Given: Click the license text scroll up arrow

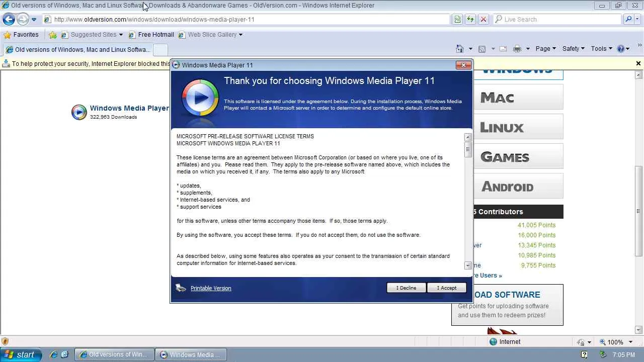Looking at the screenshot, I should (x=468, y=137).
